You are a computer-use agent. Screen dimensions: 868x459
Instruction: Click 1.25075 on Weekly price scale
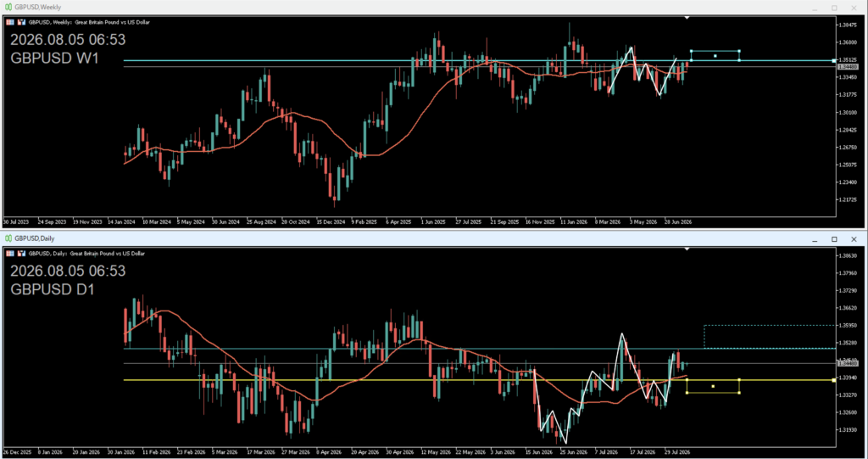848,165
